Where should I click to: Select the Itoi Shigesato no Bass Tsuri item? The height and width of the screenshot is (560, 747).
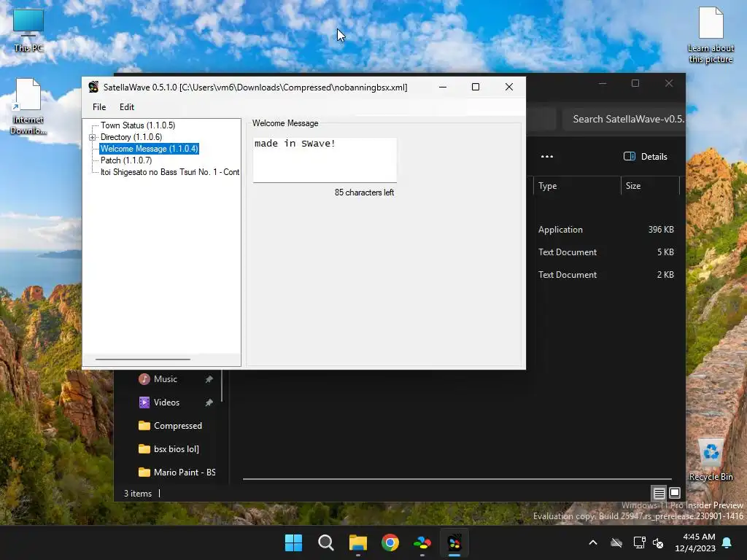(x=169, y=172)
